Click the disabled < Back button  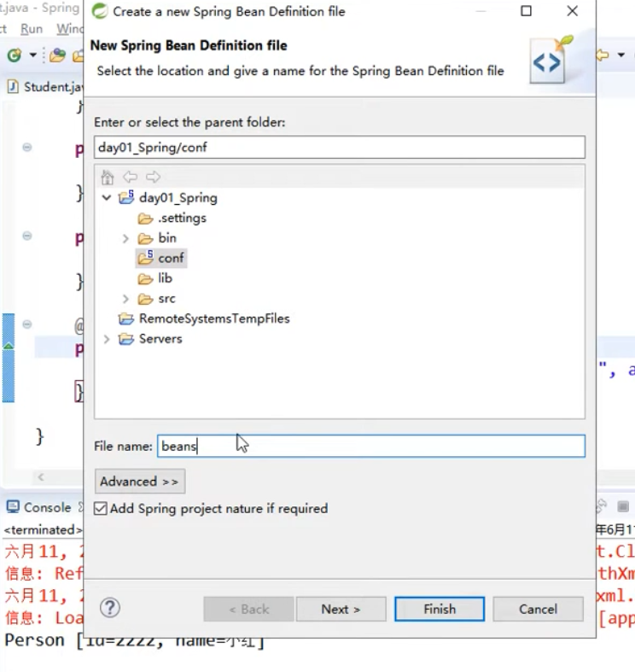(x=249, y=609)
